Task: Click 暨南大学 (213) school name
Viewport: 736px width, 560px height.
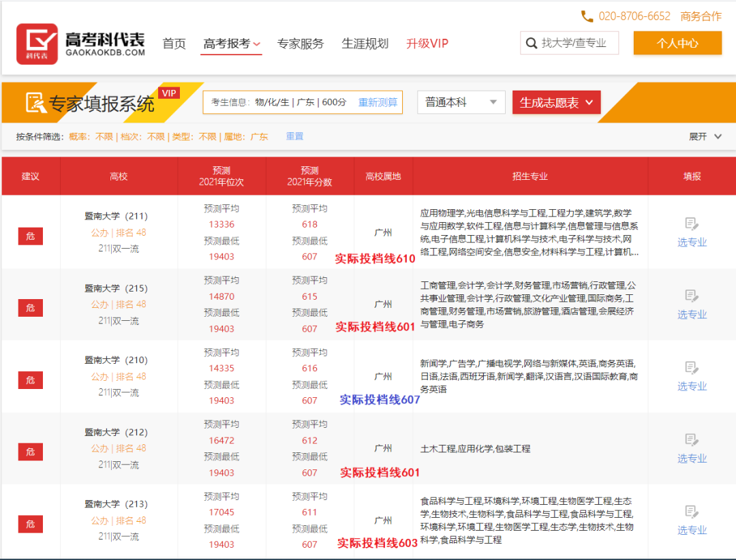Action: [x=116, y=504]
